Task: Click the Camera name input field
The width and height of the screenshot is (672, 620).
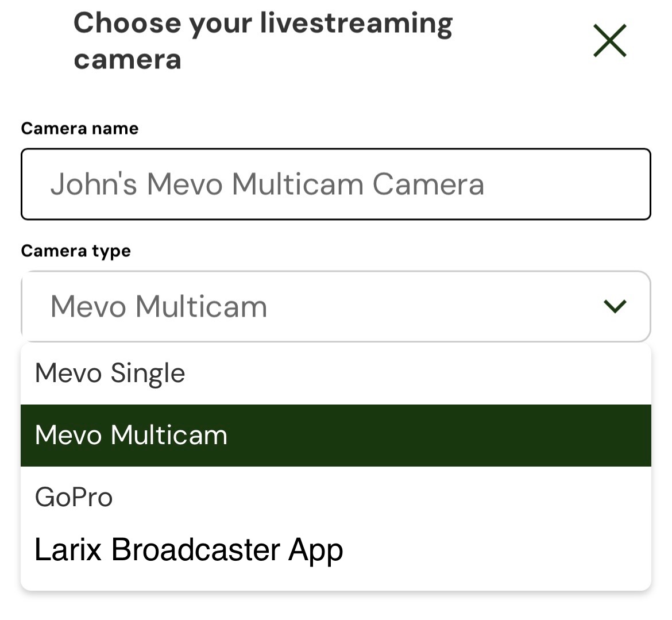Action: coord(336,184)
